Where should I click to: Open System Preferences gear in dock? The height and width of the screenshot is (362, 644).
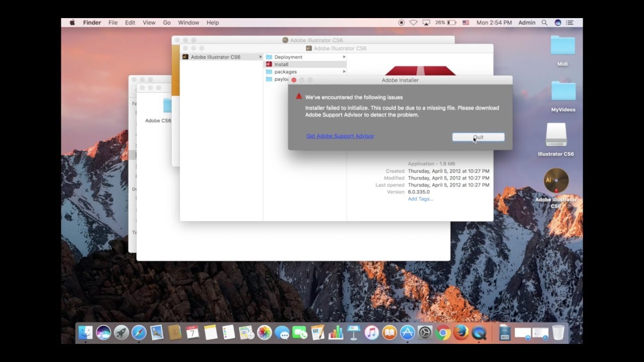425,332
